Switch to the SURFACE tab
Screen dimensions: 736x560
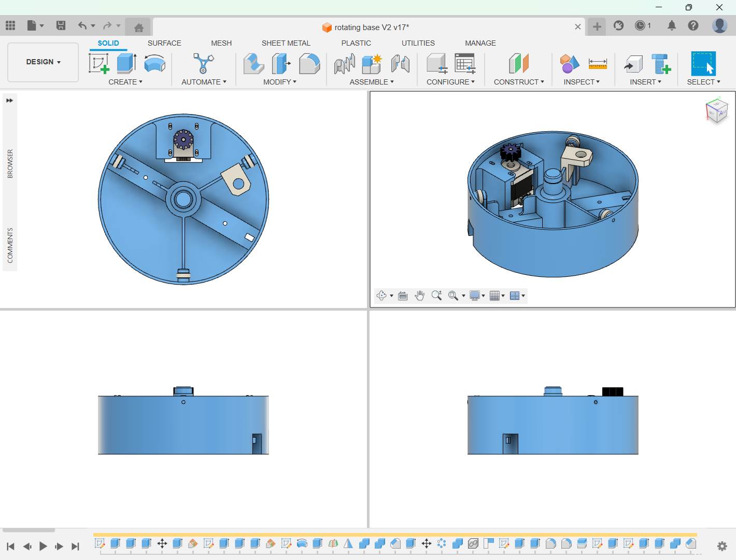pyautogui.click(x=164, y=43)
